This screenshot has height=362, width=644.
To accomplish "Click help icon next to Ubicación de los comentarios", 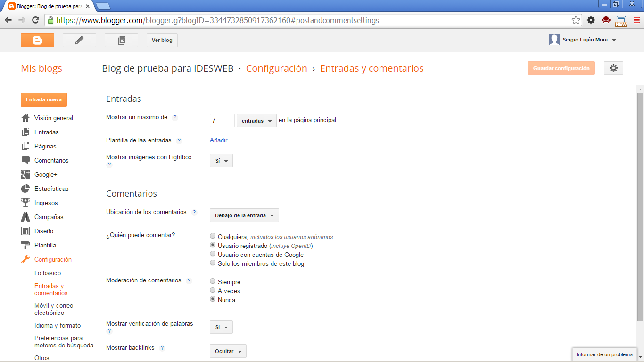I will point(194,212).
